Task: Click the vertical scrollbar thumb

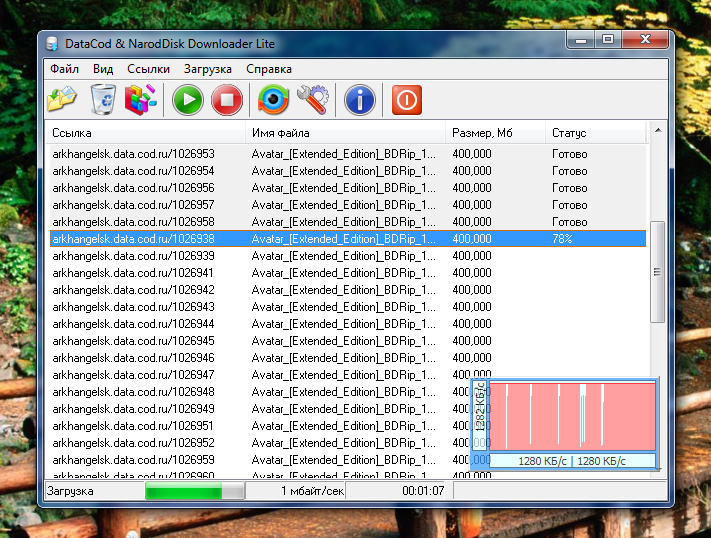Action: (x=657, y=272)
